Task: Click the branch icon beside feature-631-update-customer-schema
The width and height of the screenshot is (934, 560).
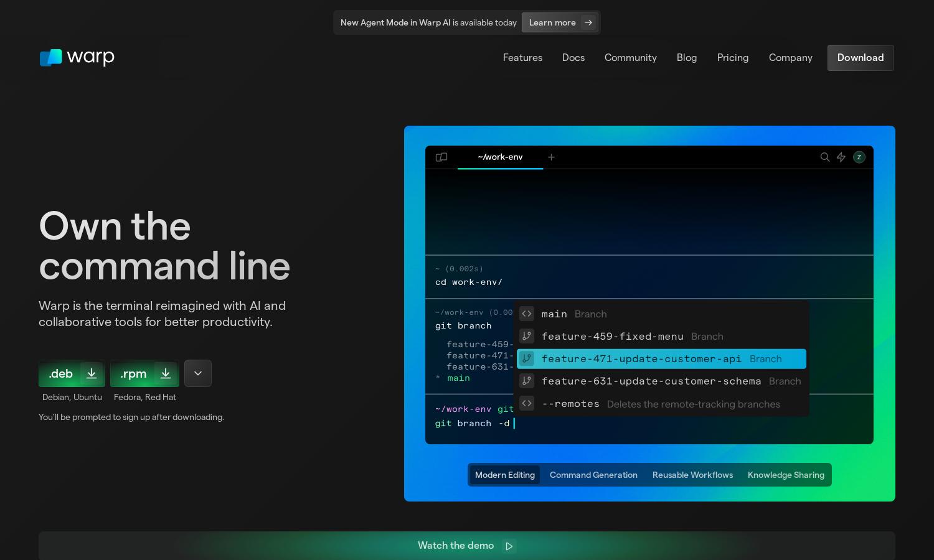Action: coord(527,381)
